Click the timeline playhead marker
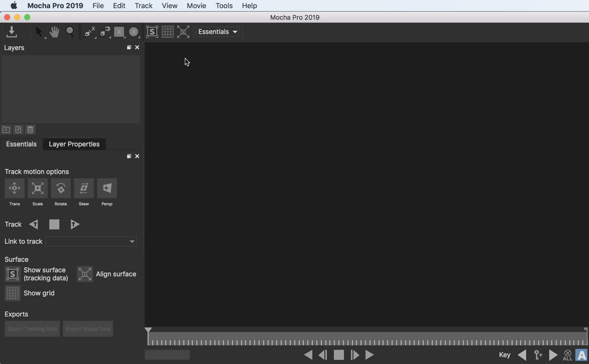Image resolution: width=589 pixels, height=364 pixels. [x=148, y=330]
